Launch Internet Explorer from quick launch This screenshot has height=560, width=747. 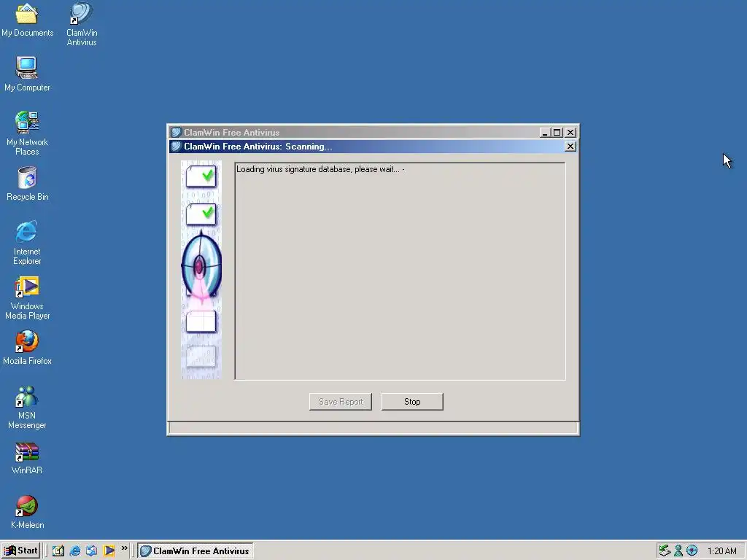pyautogui.click(x=75, y=551)
